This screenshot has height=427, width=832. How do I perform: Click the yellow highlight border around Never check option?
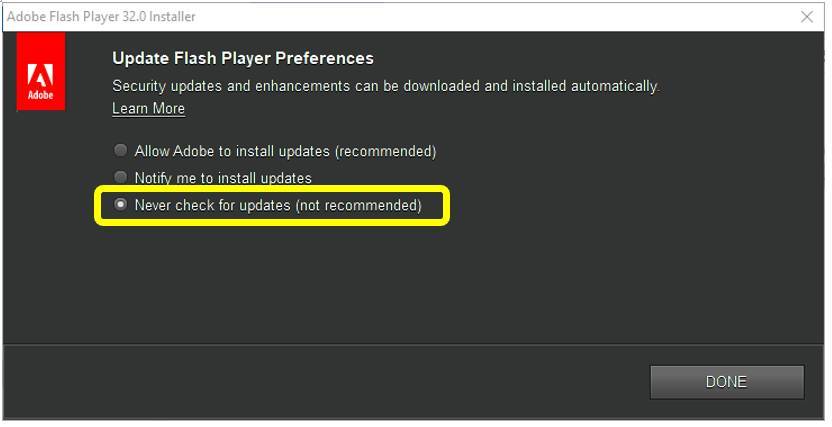click(x=272, y=187)
